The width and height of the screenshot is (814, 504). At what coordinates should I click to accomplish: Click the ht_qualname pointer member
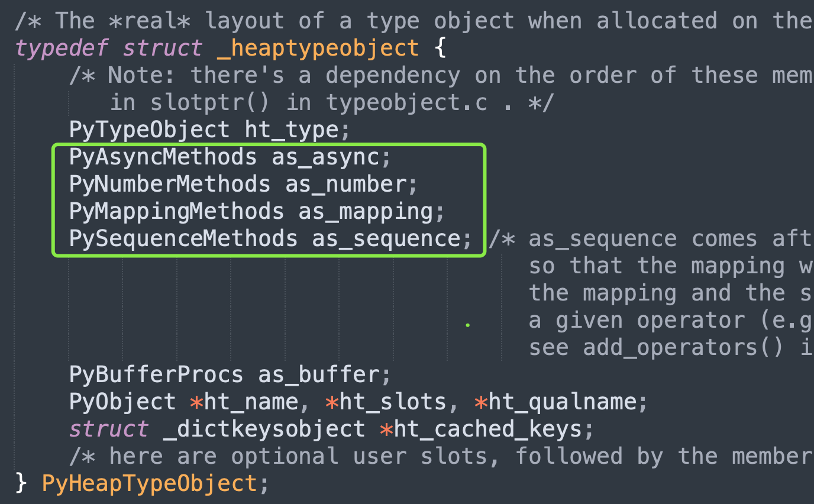[562, 402]
